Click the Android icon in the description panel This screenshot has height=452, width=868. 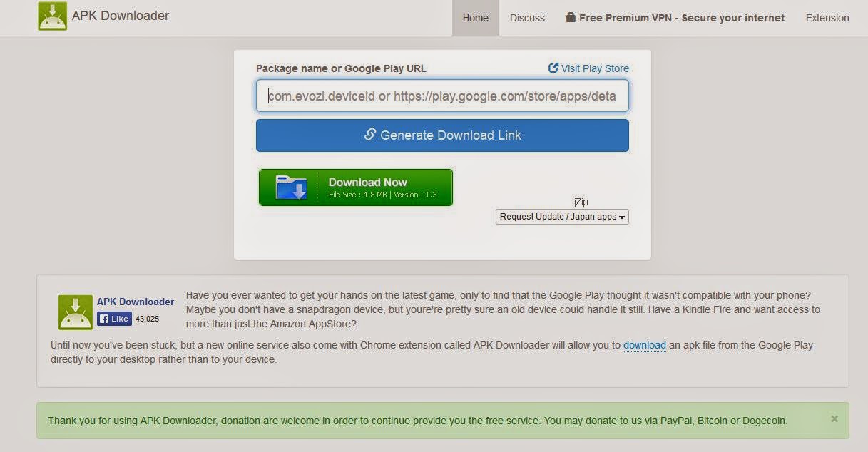pos(76,312)
